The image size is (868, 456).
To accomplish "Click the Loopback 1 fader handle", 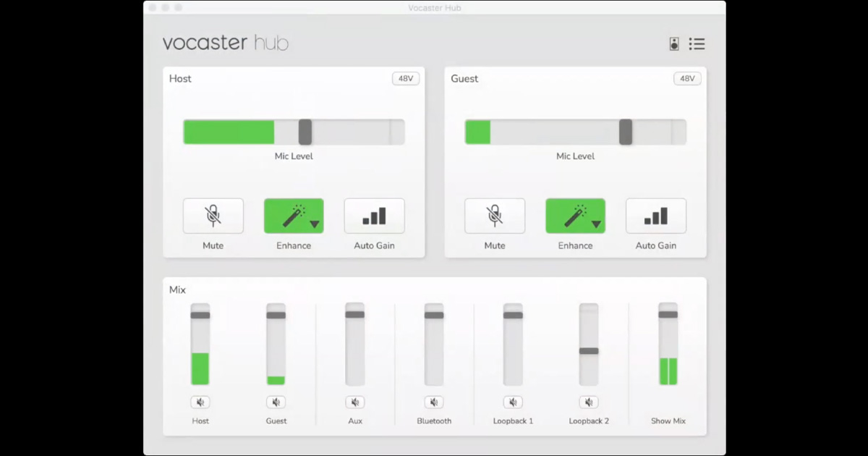I will tap(513, 315).
